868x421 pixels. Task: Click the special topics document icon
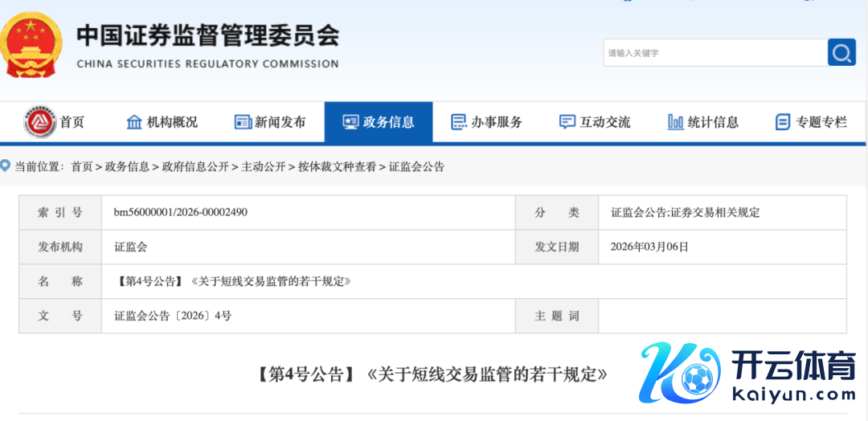pos(782,122)
